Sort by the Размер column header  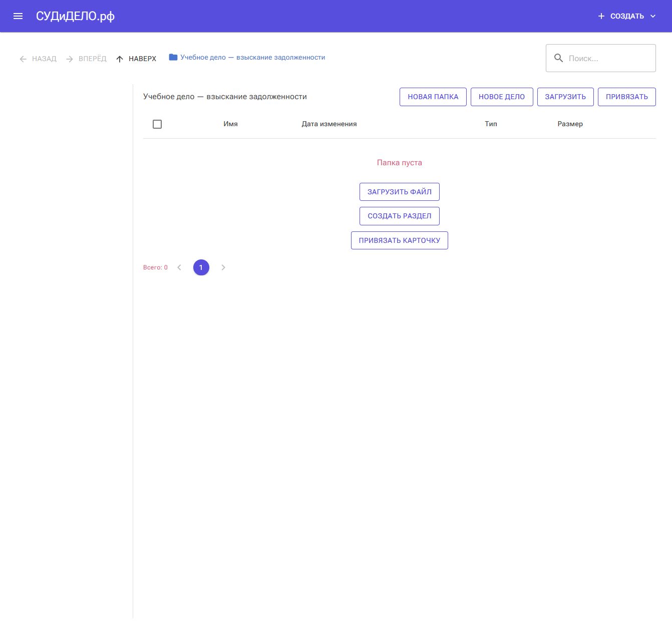tap(570, 124)
